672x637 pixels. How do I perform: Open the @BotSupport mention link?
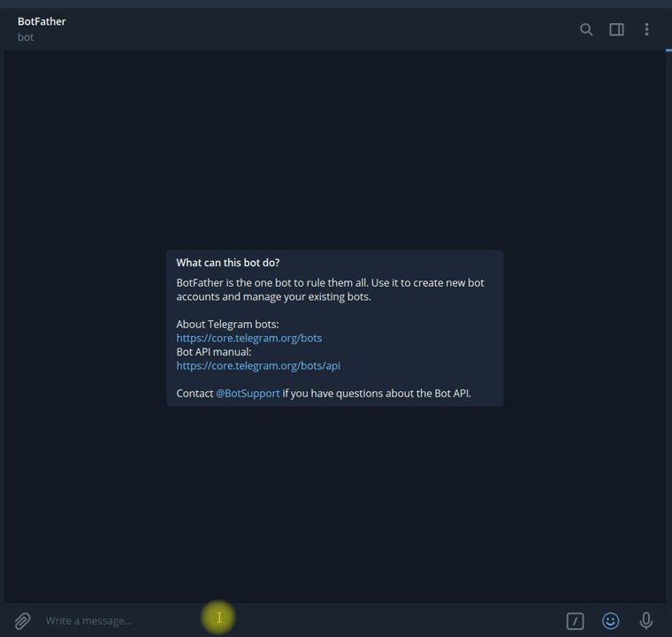coord(248,394)
